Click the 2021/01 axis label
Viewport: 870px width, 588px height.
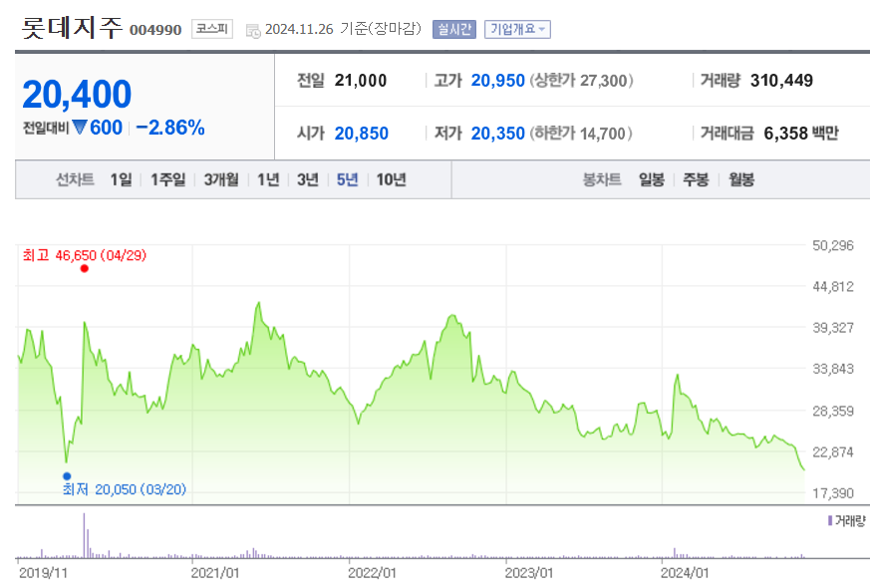(215, 572)
